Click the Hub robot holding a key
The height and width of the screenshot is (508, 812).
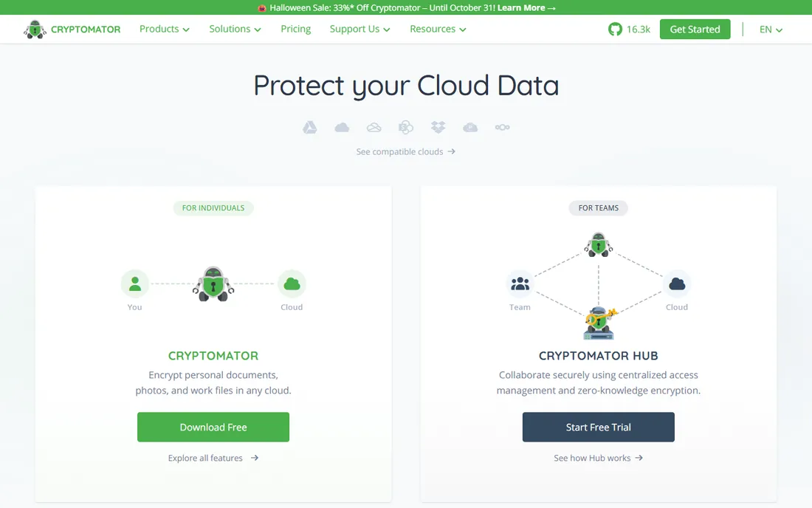pyautogui.click(x=599, y=323)
